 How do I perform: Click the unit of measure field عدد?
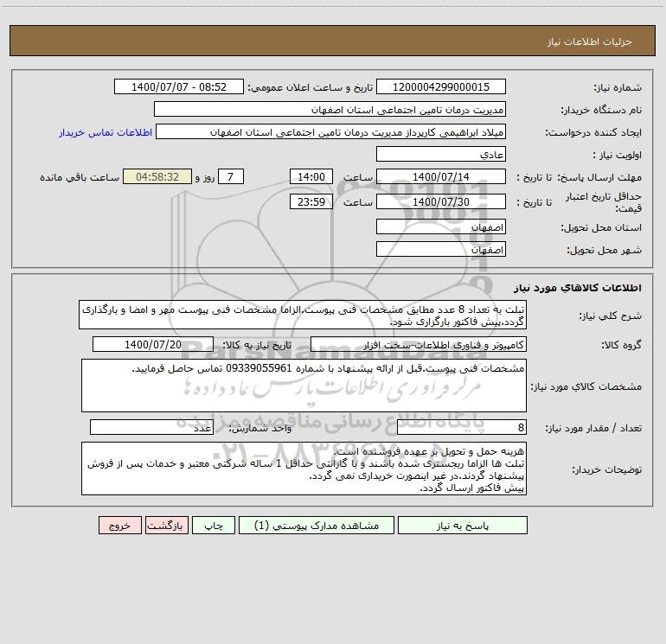[x=151, y=428]
